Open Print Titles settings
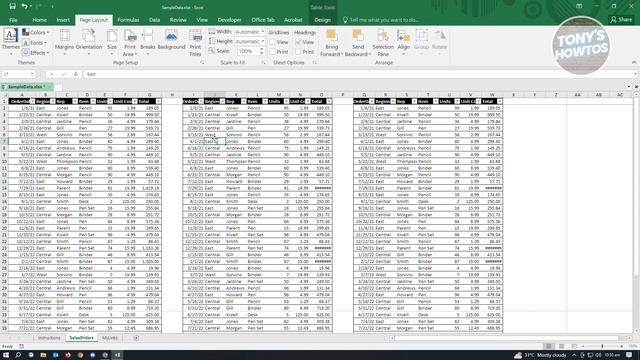 click(195, 42)
